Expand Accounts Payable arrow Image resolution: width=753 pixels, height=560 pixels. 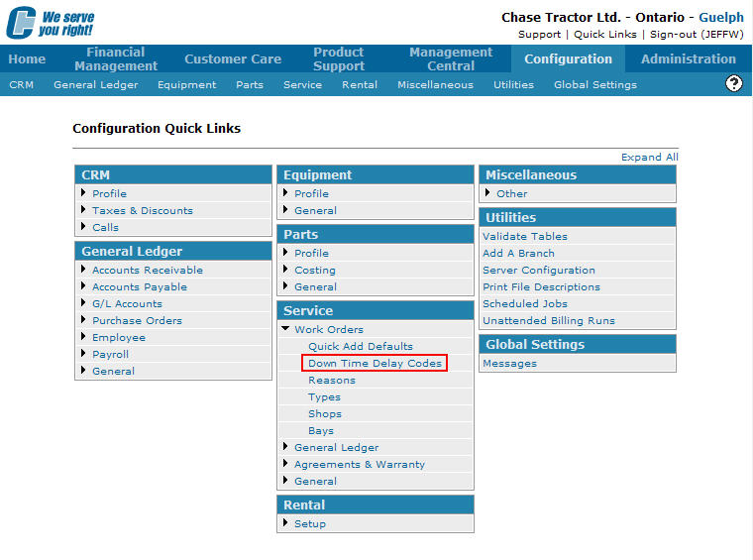point(83,285)
